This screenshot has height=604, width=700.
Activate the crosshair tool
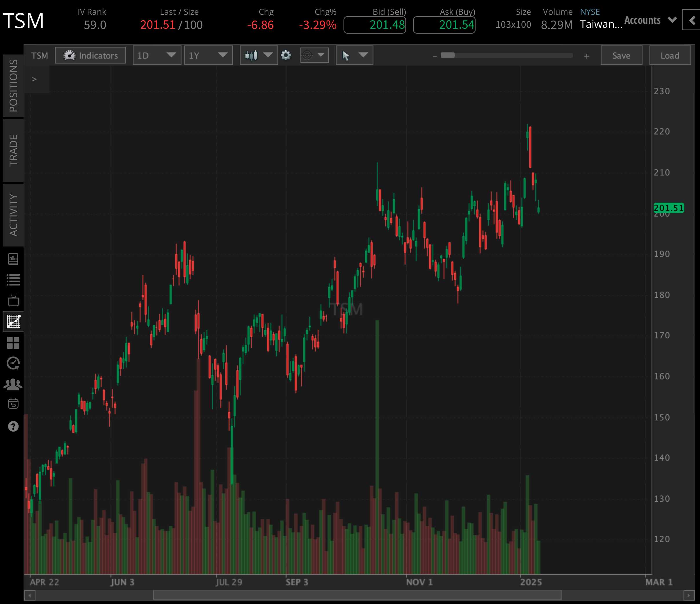click(x=307, y=55)
